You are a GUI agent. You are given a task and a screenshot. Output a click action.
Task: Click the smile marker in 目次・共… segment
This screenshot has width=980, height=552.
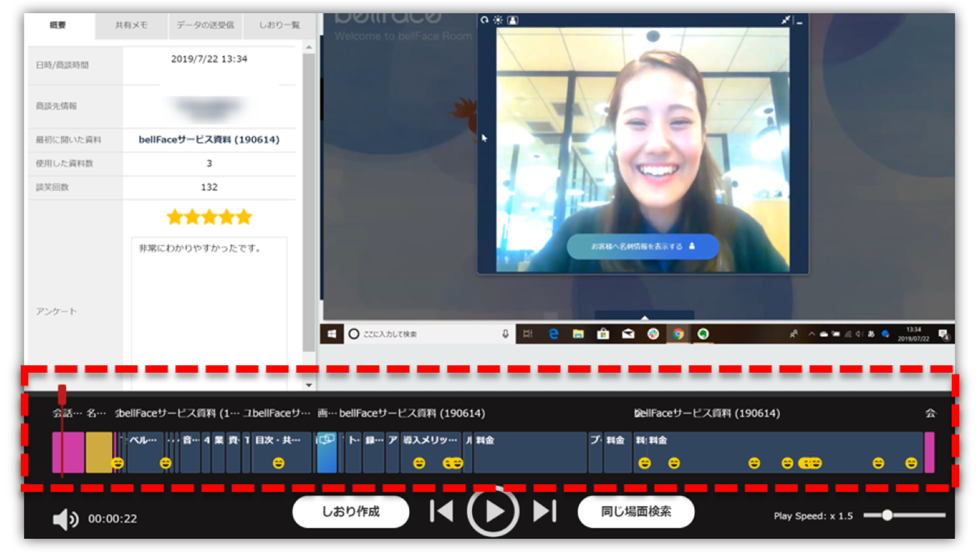tap(278, 463)
